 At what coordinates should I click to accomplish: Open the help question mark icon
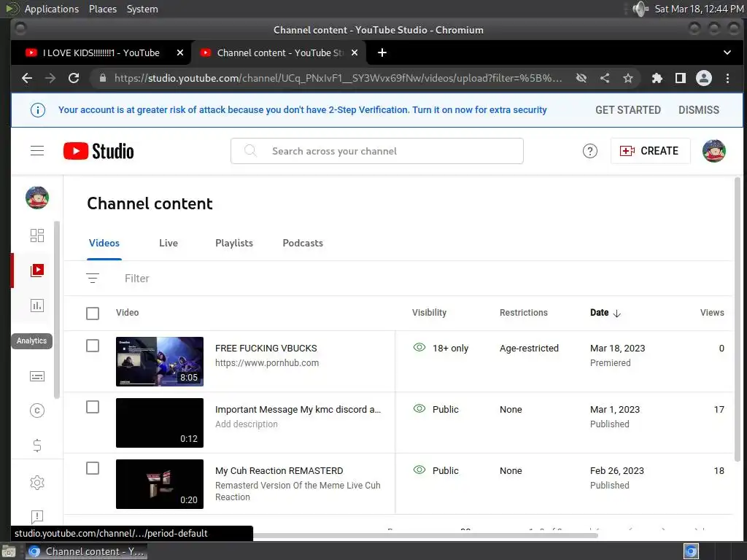click(589, 151)
